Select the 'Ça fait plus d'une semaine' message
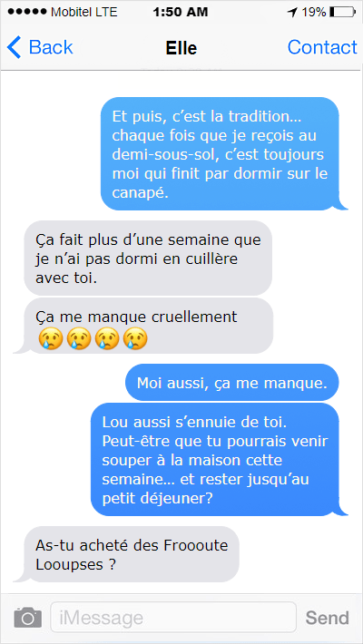The width and height of the screenshot is (363, 644). [x=149, y=258]
